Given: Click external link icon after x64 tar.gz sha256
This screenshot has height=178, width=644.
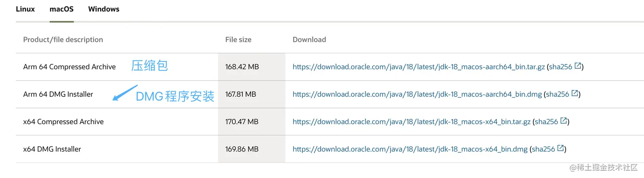Looking at the screenshot, I should [563, 121].
